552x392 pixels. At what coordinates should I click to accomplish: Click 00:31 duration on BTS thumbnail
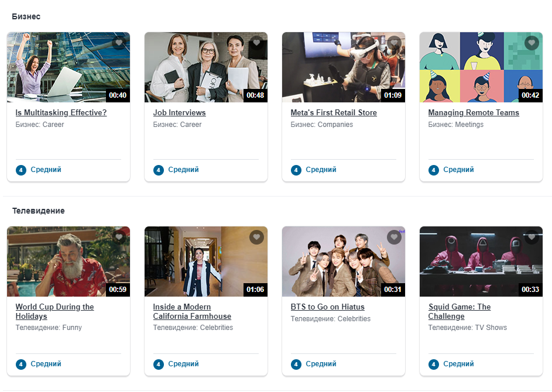coord(393,290)
